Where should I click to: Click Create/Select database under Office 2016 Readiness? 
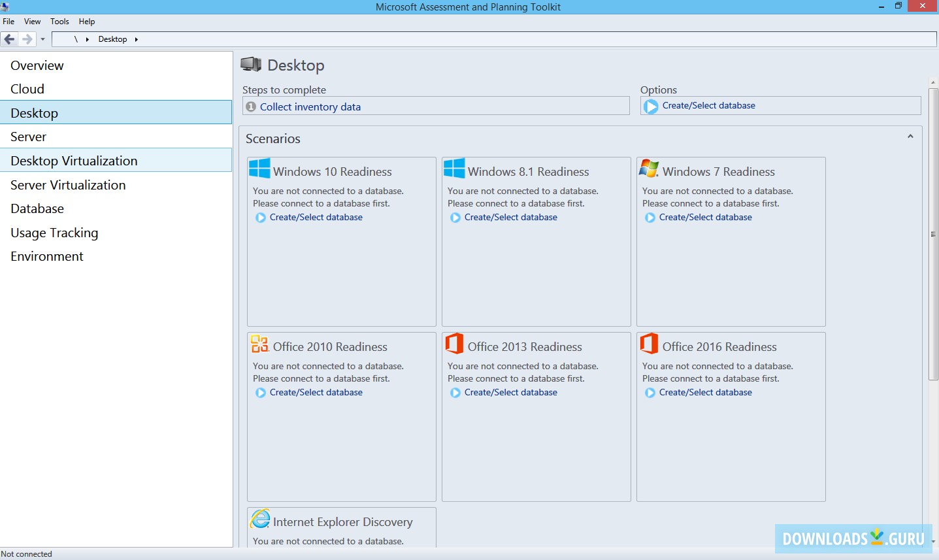(706, 392)
